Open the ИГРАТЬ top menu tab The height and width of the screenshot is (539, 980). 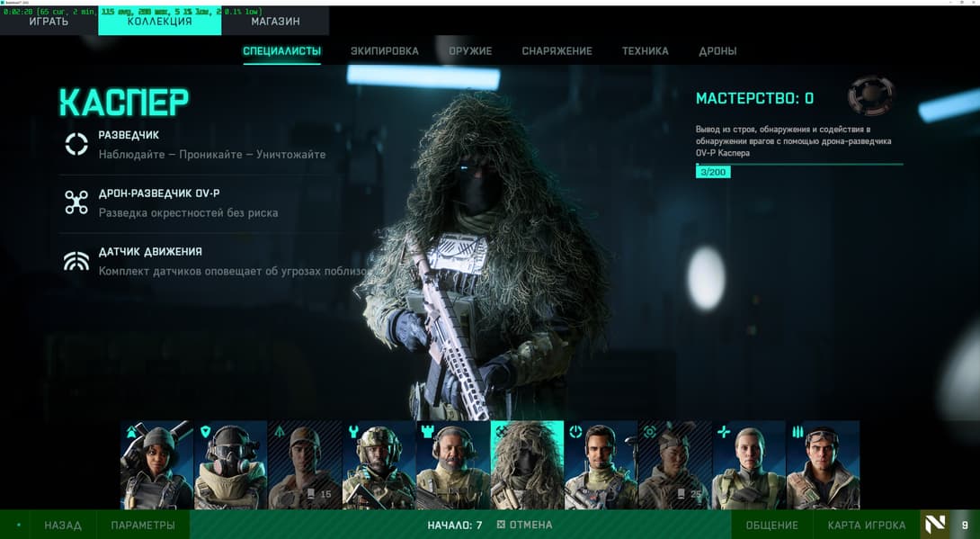pyautogui.click(x=49, y=22)
